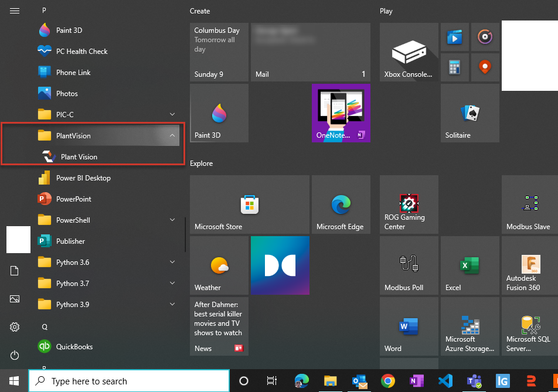The image size is (558, 392).
Task: Open the Start menu hamburger
Action: [14, 10]
